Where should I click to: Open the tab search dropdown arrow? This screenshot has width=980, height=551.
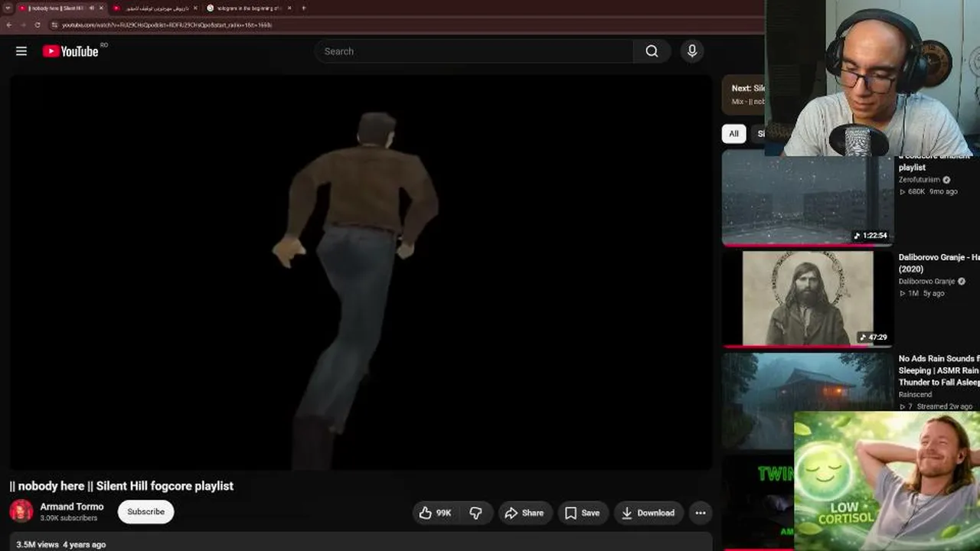pos(7,8)
